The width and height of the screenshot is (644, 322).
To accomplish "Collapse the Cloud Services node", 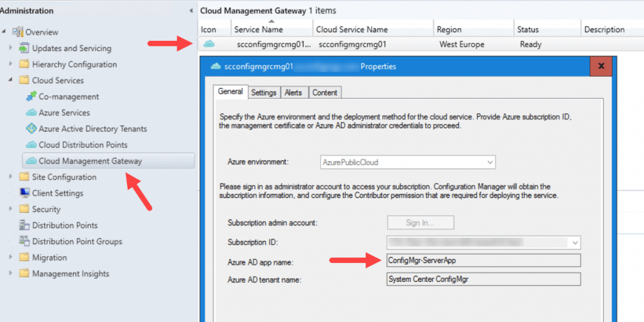I will tap(11, 80).
